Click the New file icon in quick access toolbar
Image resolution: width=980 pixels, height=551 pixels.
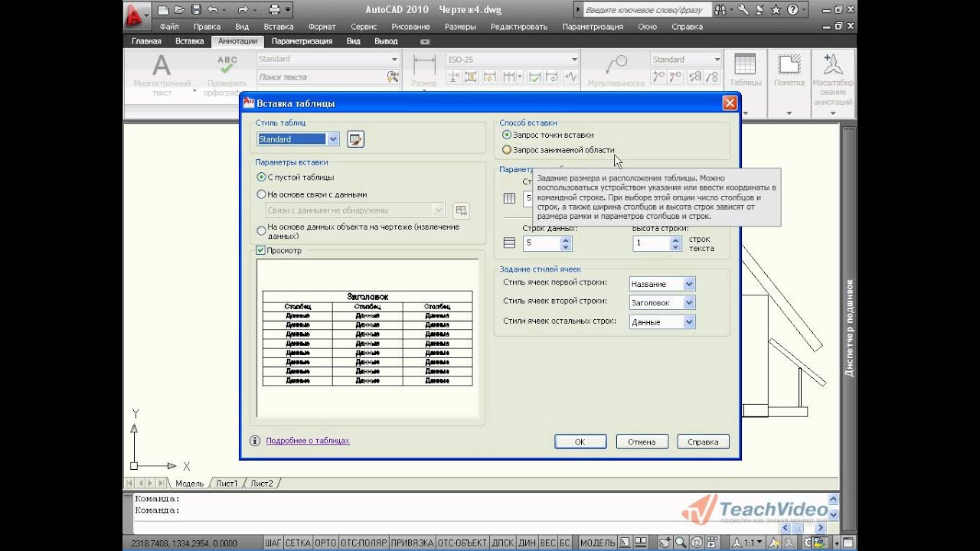point(163,10)
